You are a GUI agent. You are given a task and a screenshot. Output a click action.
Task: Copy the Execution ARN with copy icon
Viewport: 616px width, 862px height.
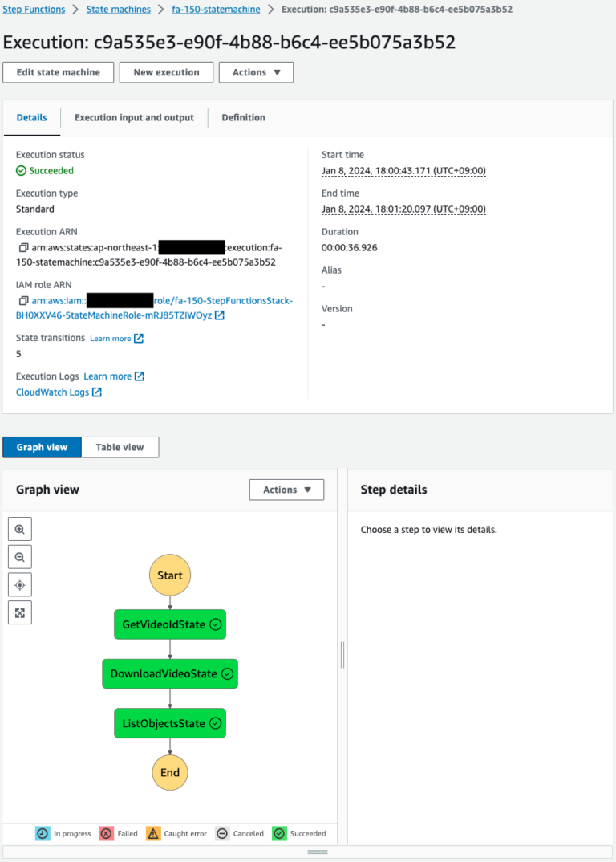23,247
